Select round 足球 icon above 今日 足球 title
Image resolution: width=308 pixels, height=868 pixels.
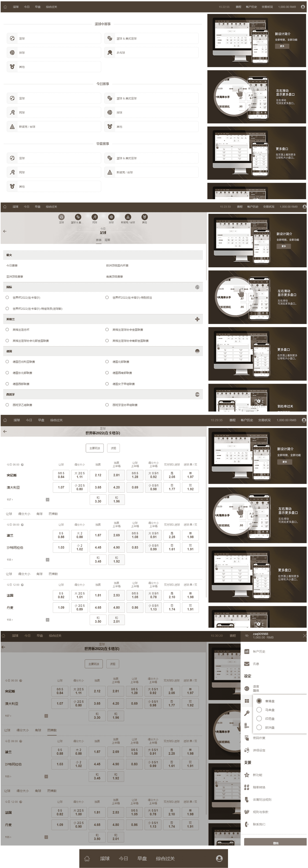pos(61,217)
